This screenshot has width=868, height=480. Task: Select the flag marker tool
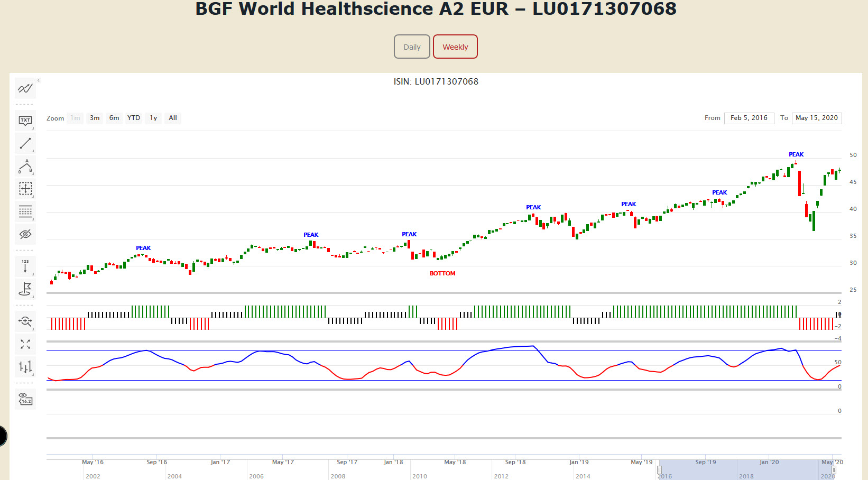(x=25, y=289)
